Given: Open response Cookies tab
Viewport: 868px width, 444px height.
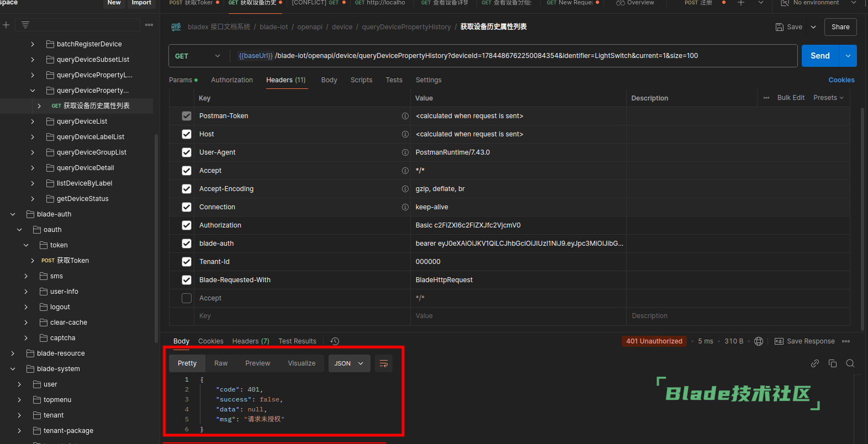Looking at the screenshot, I should (211, 341).
